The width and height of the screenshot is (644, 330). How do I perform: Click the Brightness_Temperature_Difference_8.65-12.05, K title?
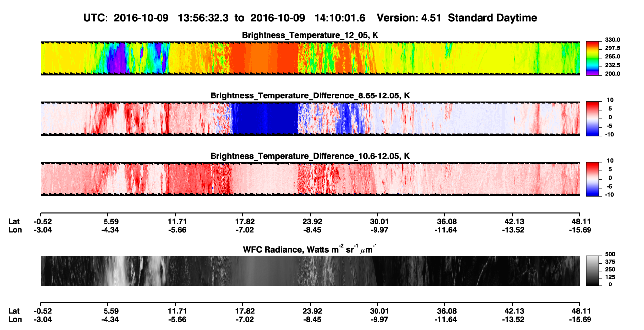coord(310,95)
